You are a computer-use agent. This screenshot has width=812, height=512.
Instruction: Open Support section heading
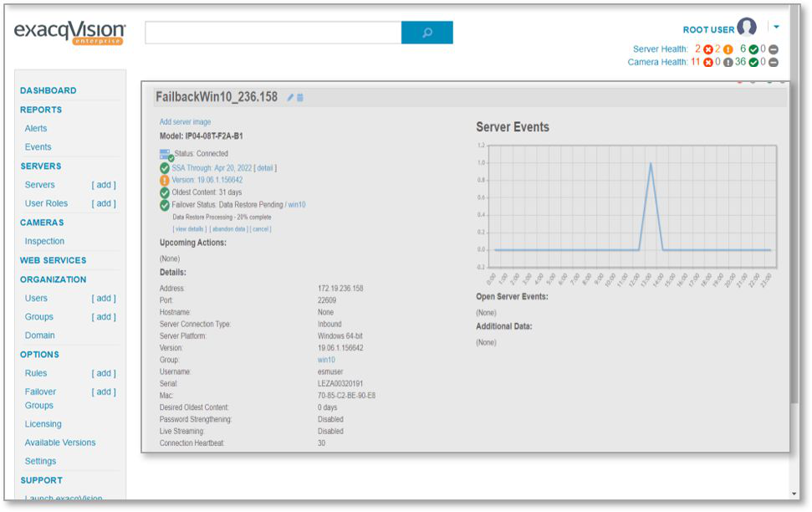(x=42, y=481)
